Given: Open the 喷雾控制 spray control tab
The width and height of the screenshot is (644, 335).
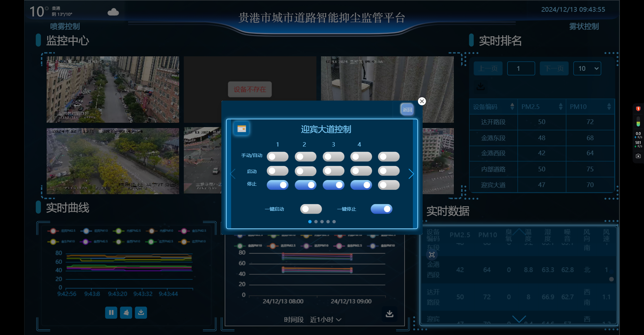Looking at the screenshot, I should click(x=65, y=26).
